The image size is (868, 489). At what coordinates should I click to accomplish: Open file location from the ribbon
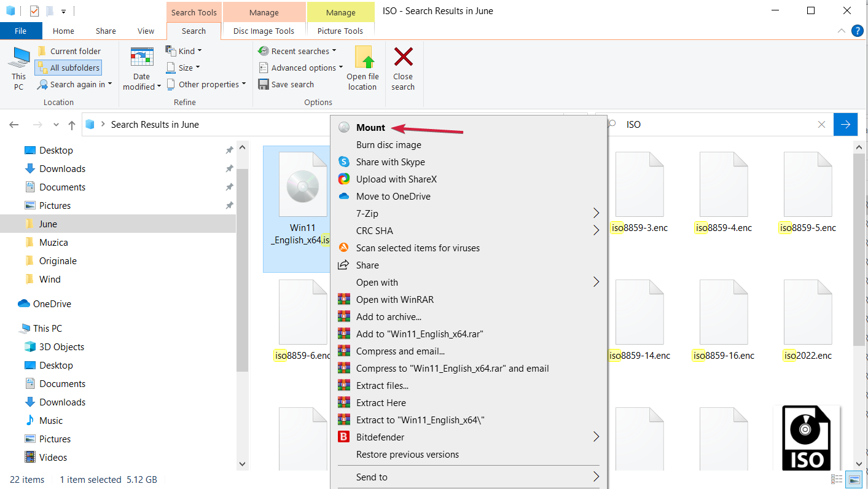click(362, 68)
